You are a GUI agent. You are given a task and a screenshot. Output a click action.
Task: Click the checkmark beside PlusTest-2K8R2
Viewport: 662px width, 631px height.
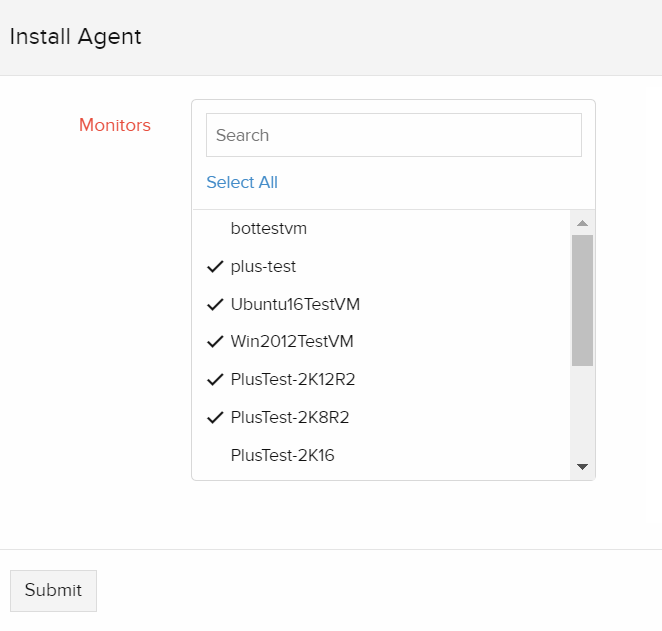pyautogui.click(x=214, y=417)
